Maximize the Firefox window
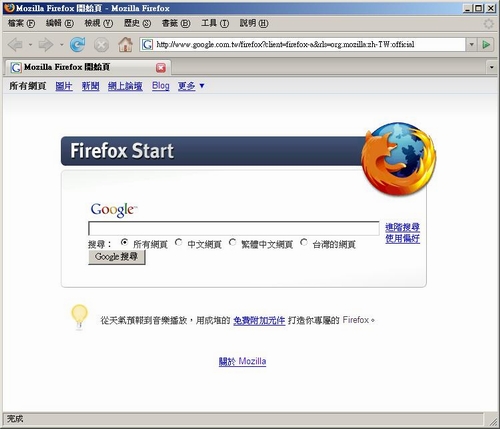Viewport: 500px width, 429px height. coord(479,8)
